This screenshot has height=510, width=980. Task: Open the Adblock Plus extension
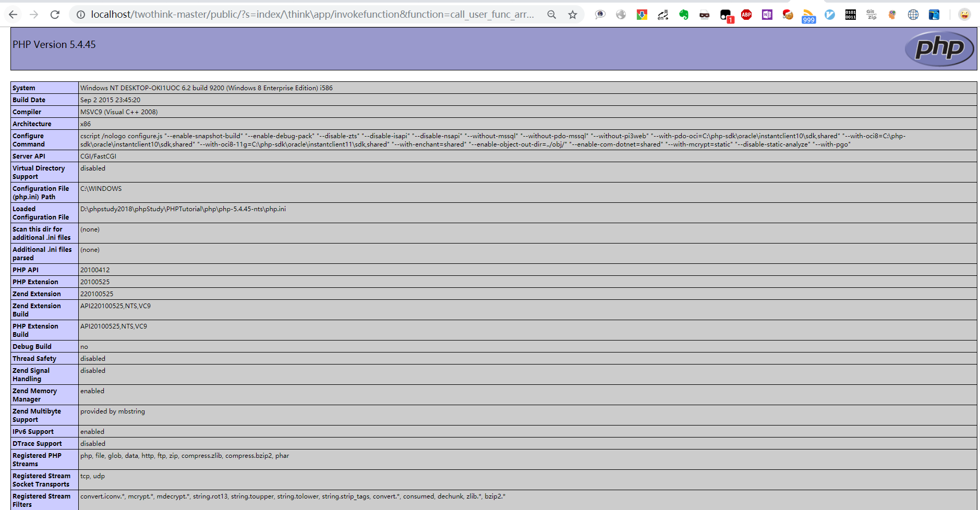click(746, 14)
